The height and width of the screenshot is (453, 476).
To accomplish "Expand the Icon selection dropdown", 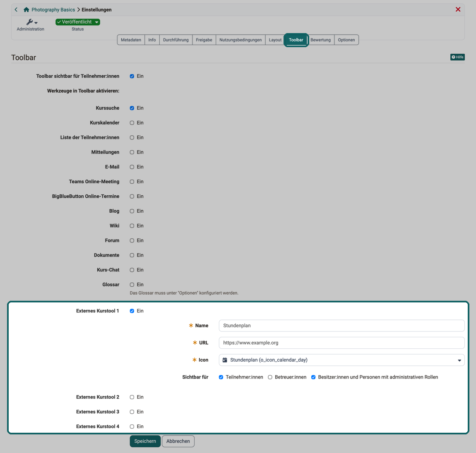I will pos(341,360).
